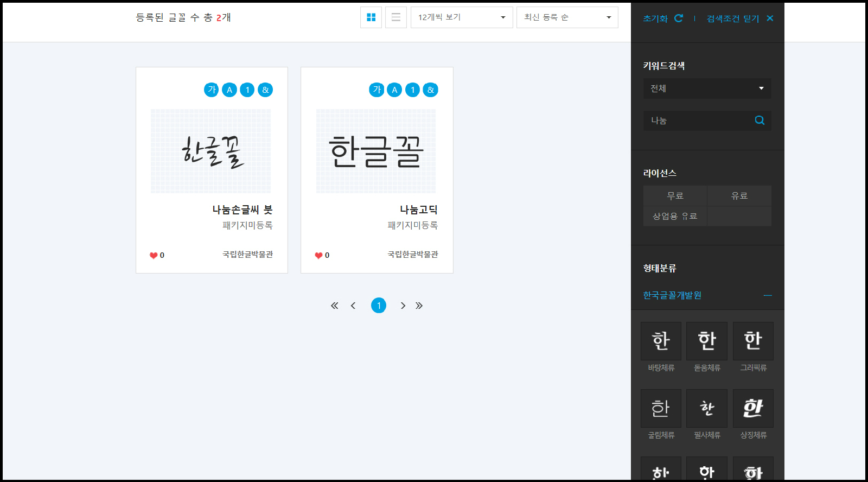868x482 pixels.
Task: Like the 나눔고딕 font with heart
Action: pos(318,255)
